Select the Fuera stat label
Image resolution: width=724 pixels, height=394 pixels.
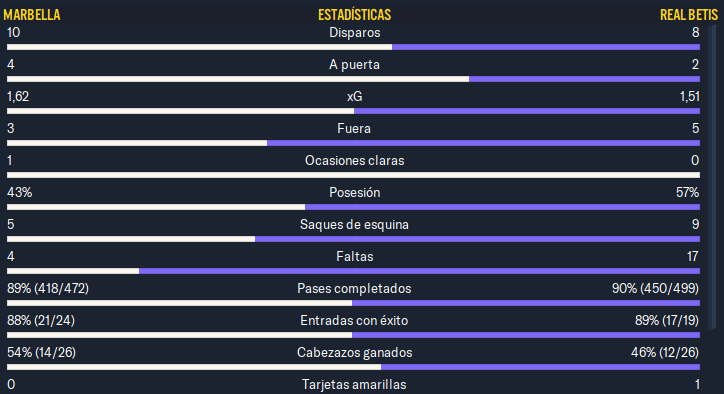click(x=354, y=128)
